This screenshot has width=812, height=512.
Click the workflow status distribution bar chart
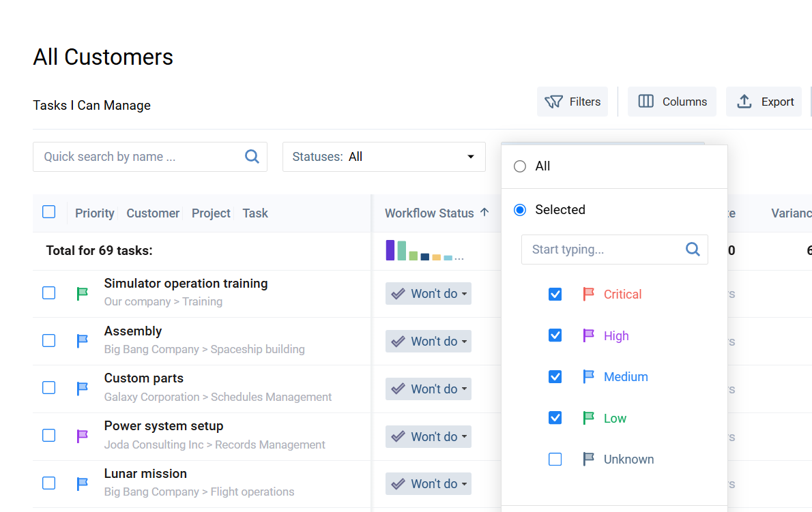(x=424, y=251)
